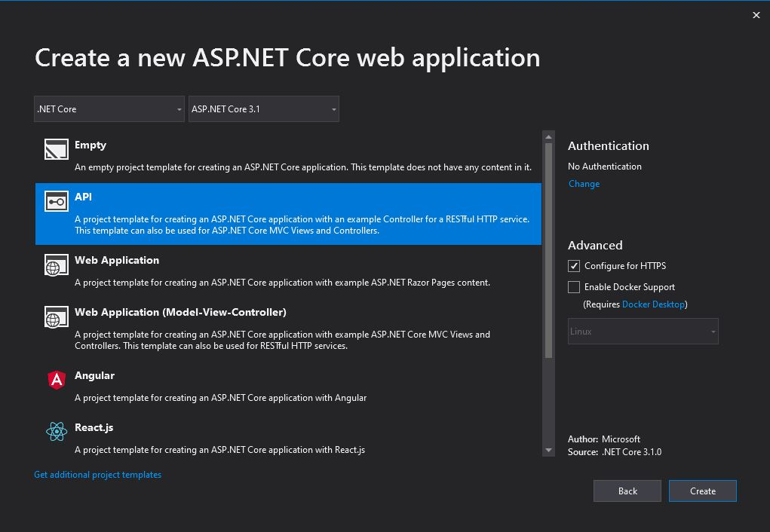The width and height of the screenshot is (770, 532).
Task: Open Get additional project templates link
Action: 98,475
